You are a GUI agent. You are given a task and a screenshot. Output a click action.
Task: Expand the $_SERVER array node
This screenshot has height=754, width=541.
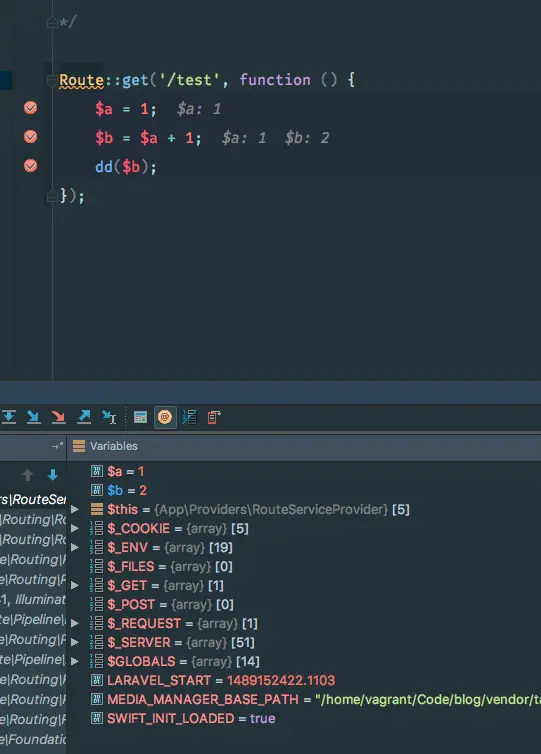(75, 642)
